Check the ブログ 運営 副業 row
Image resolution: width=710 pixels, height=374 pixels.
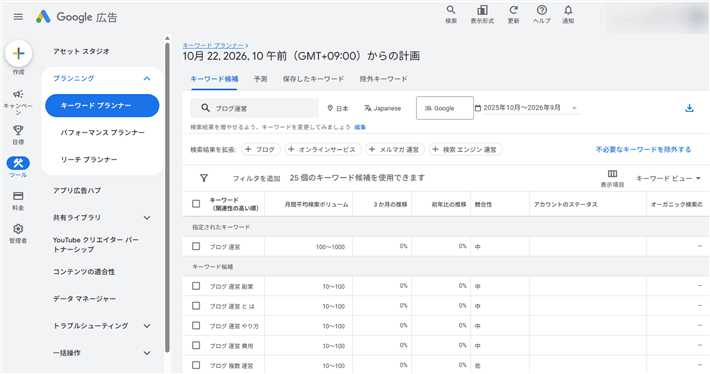coord(196,286)
